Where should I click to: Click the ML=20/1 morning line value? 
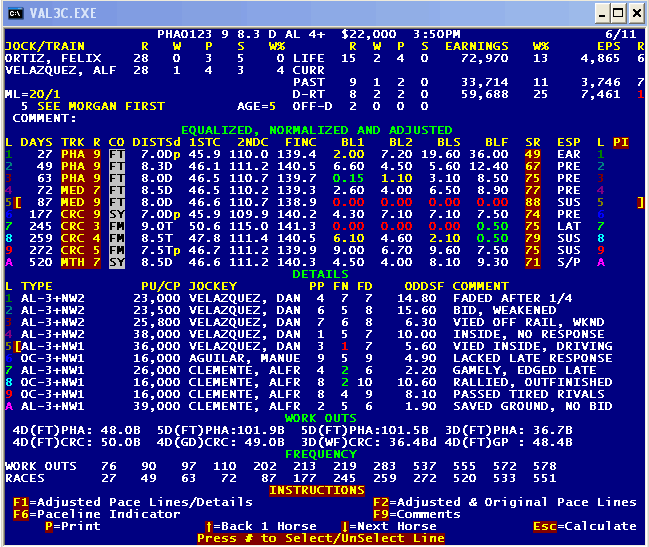(33, 94)
